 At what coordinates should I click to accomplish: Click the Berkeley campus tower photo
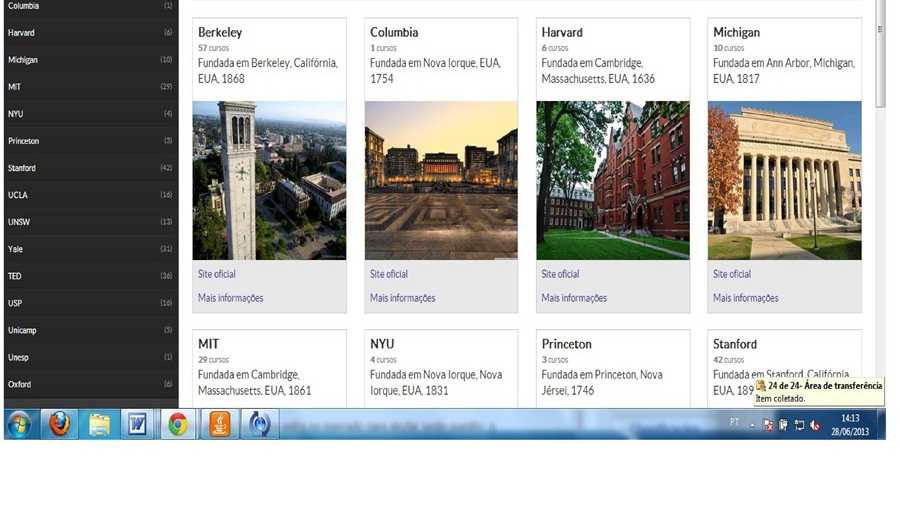[x=269, y=180]
